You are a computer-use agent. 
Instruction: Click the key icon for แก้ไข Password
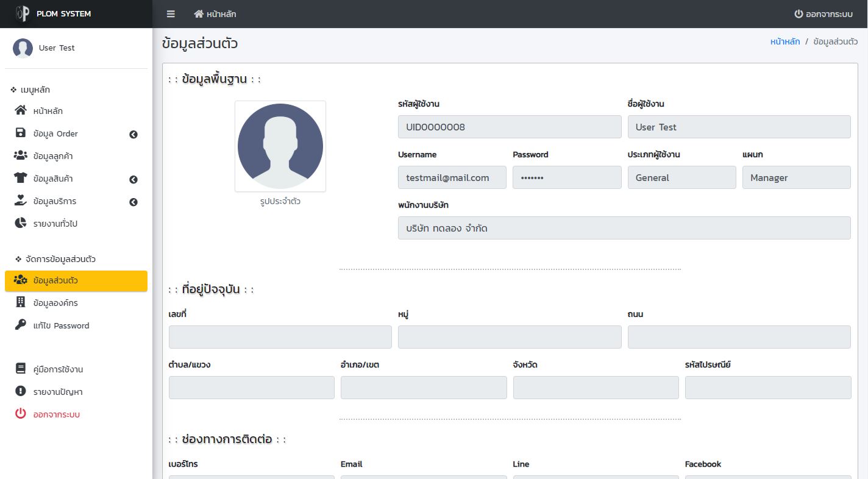21,325
